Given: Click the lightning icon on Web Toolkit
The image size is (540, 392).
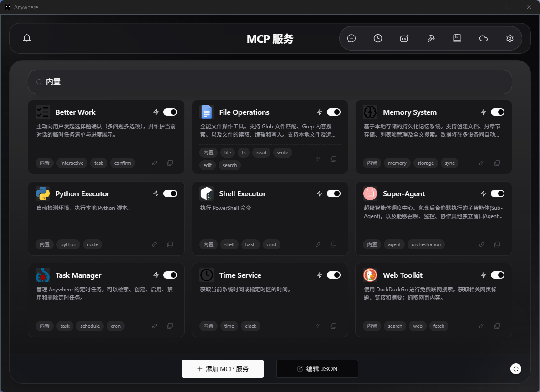Looking at the screenshot, I should (x=484, y=275).
